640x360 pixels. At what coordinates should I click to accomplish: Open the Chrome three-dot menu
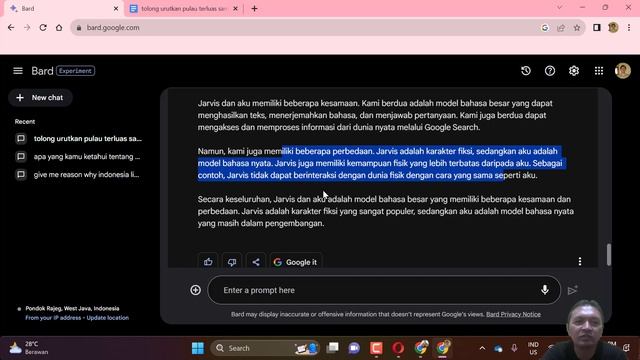pyautogui.click(x=629, y=27)
